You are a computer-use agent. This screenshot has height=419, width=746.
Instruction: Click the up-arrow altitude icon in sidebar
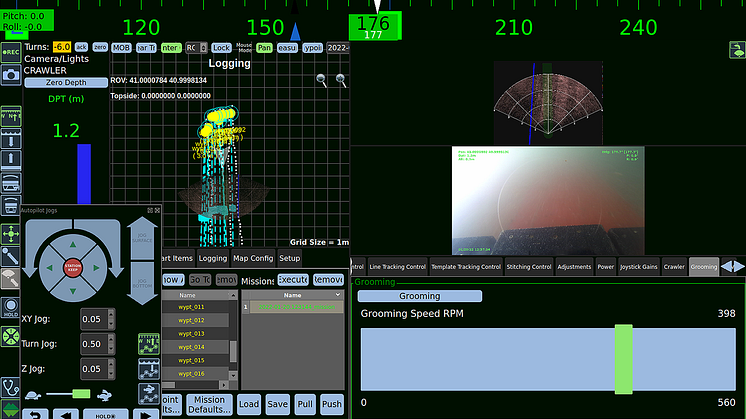point(10,160)
